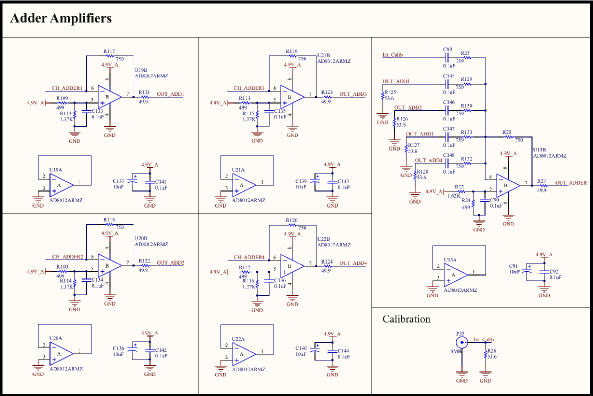Pick the U22B amplifier symbol
This screenshot has height=396, width=593.
(292, 266)
